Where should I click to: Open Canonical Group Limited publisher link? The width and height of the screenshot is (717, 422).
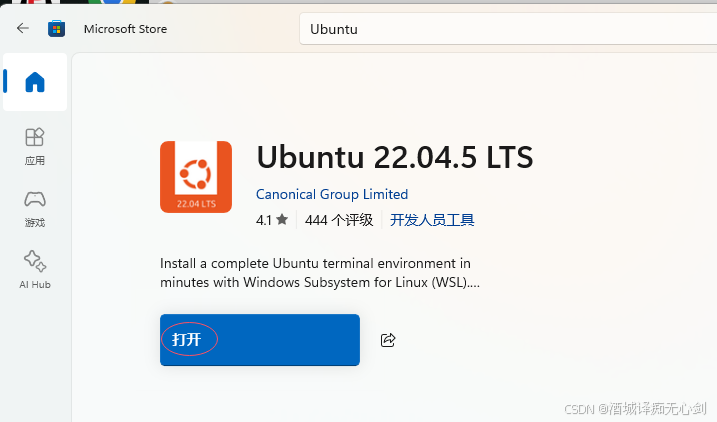[332, 194]
